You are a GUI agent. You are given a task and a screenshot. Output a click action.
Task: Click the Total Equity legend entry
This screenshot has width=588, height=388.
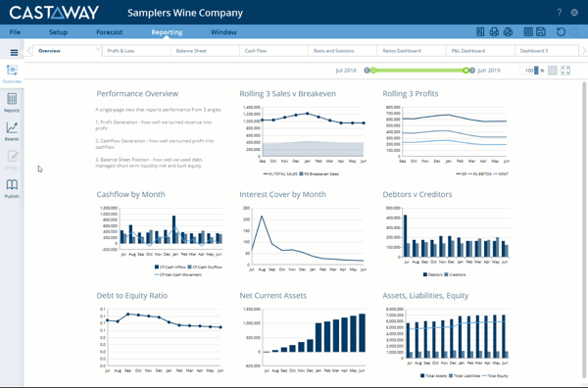[x=495, y=375]
